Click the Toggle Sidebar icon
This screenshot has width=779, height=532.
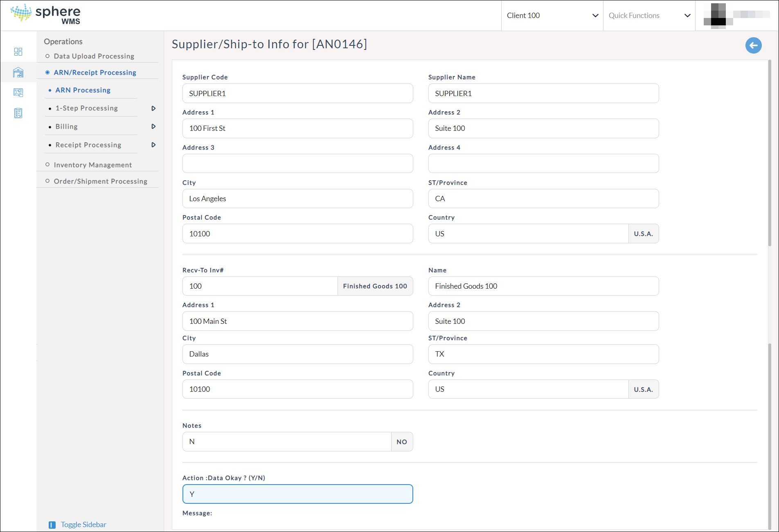(x=52, y=525)
